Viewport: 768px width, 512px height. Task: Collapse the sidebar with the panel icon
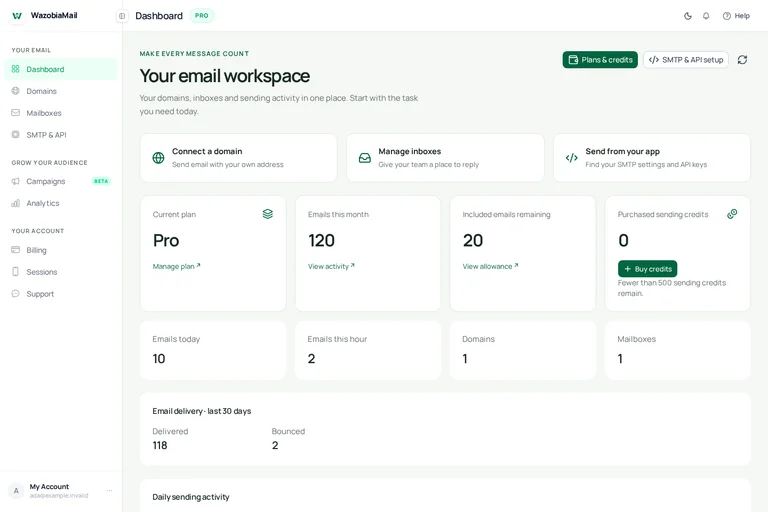(122, 16)
